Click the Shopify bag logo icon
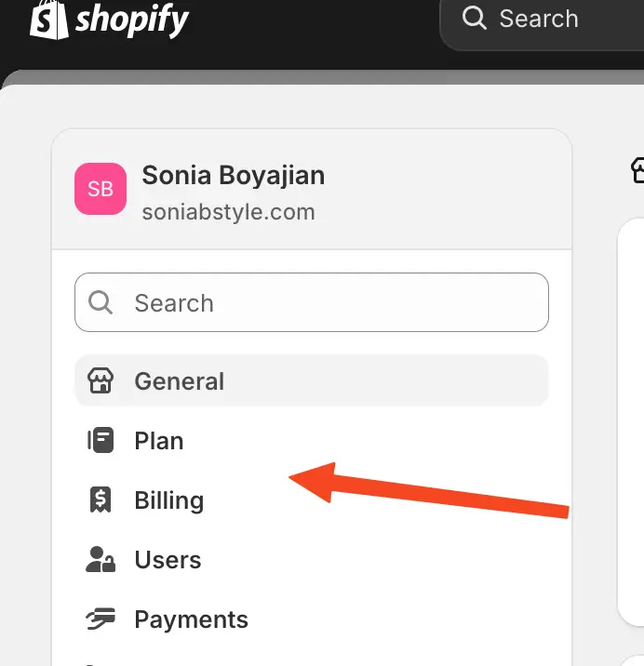 coord(48,19)
